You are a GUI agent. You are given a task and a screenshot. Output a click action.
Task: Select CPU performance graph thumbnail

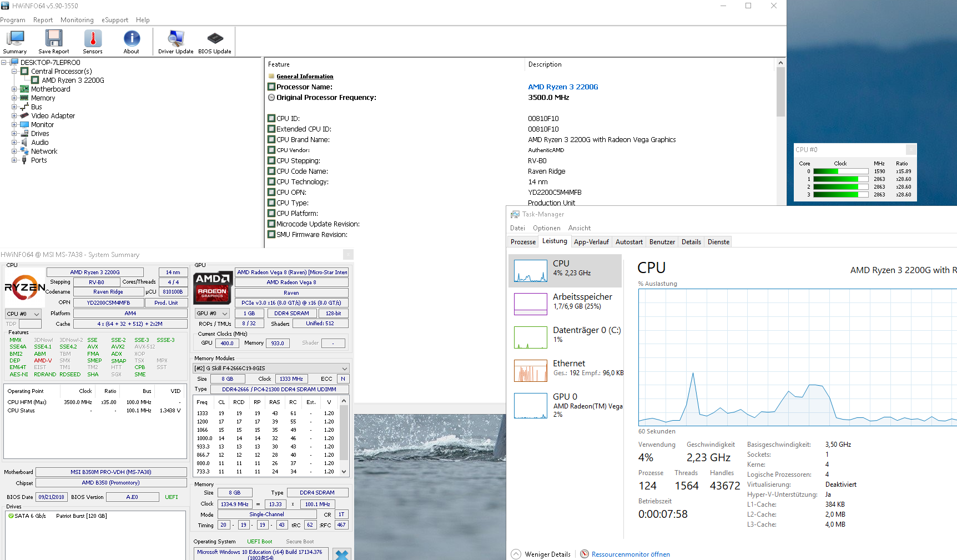(x=531, y=271)
